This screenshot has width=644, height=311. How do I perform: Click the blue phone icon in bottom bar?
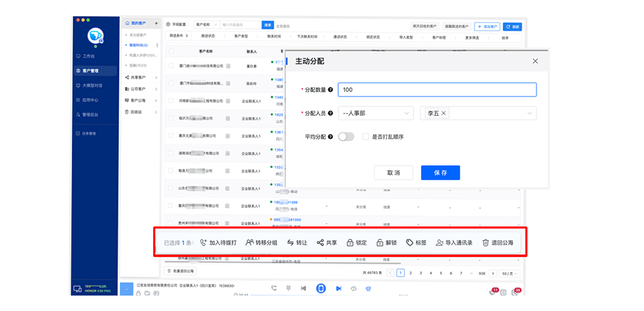click(x=321, y=289)
